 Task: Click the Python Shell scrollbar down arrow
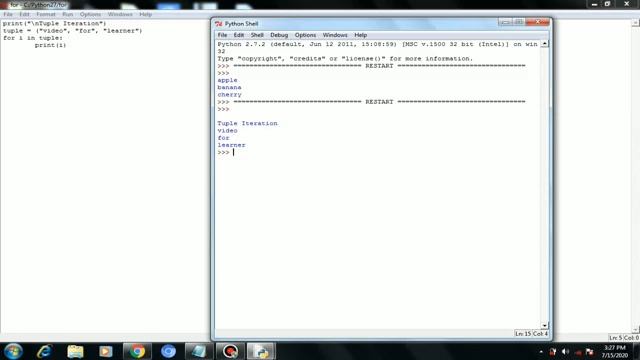coord(544,325)
